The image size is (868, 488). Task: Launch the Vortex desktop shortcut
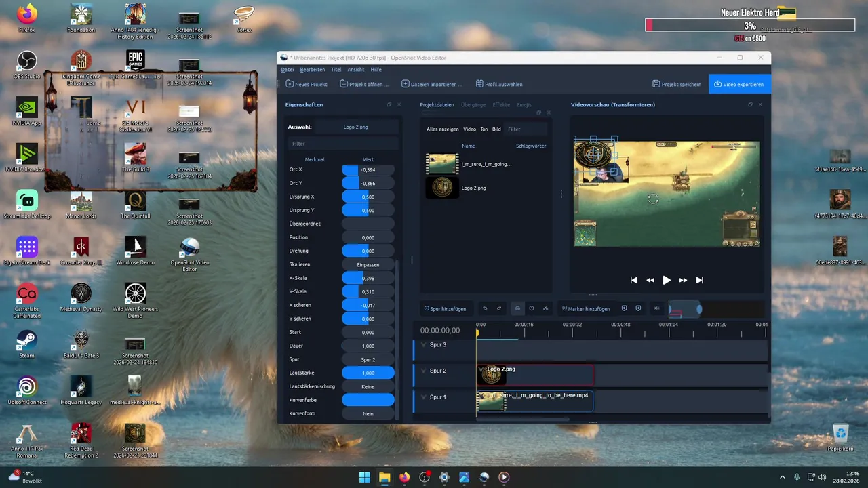pyautogui.click(x=244, y=18)
